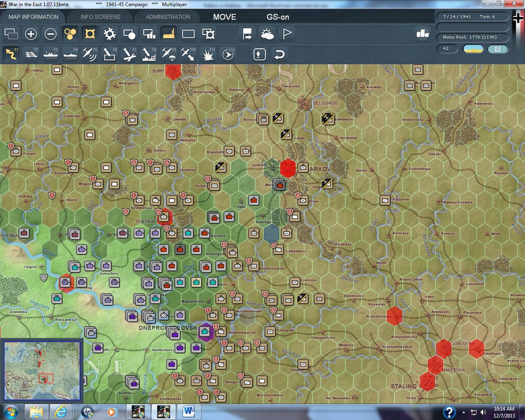Image resolution: width=525 pixels, height=420 pixels.
Task: Select the F6 bomb unit mode
Action: [110, 54]
